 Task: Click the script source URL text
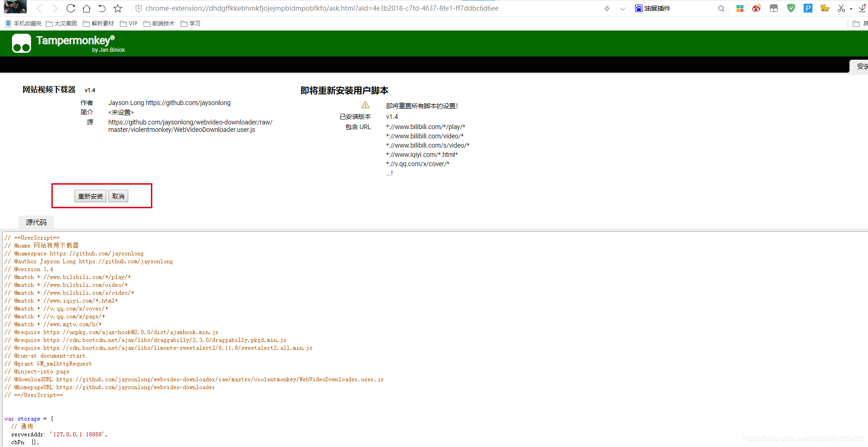[190, 126]
